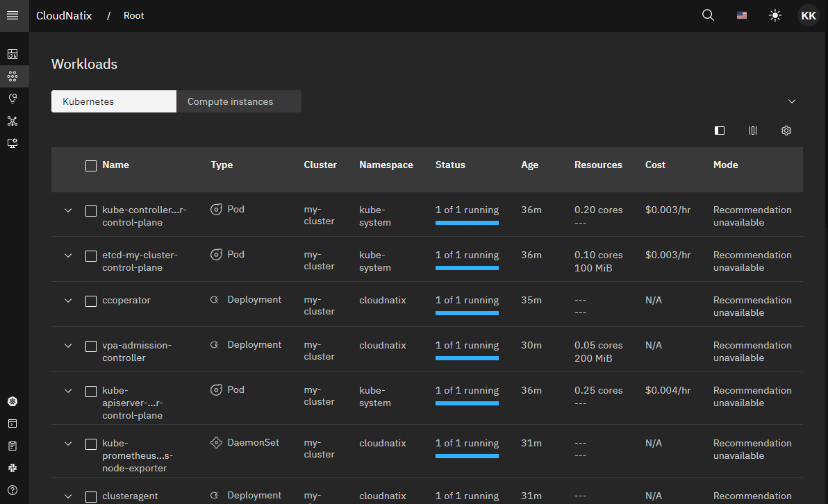Viewport: 828px width, 504px height.
Task: Expand the vpa-admission-controller row
Action: [68, 346]
